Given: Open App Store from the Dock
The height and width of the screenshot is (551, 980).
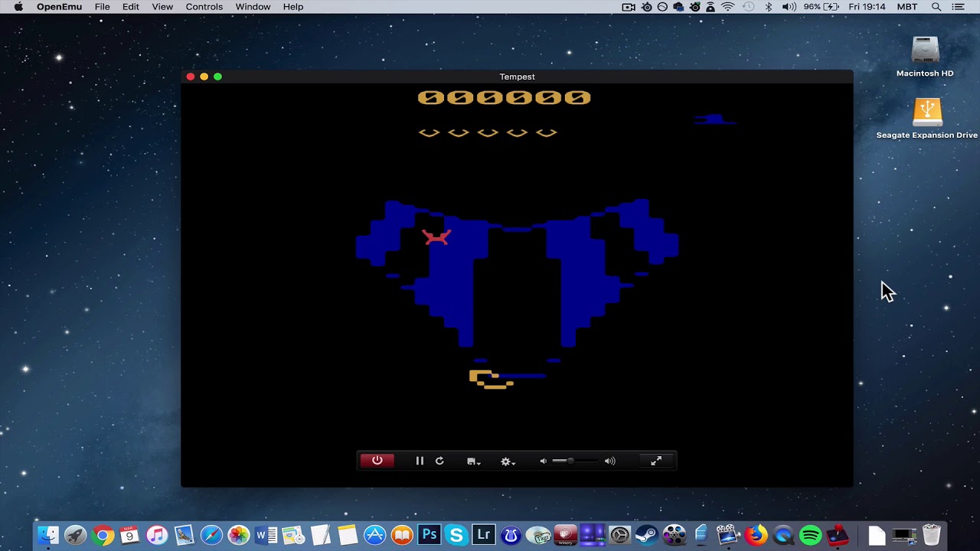Looking at the screenshot, I should (x=374, y=535).
